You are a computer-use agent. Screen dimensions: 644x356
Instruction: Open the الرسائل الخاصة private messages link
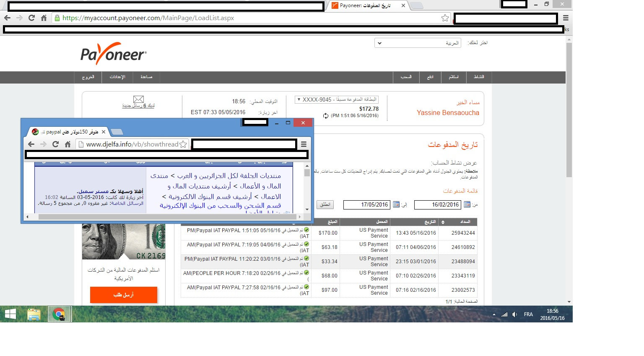click(x=127, y=203)
